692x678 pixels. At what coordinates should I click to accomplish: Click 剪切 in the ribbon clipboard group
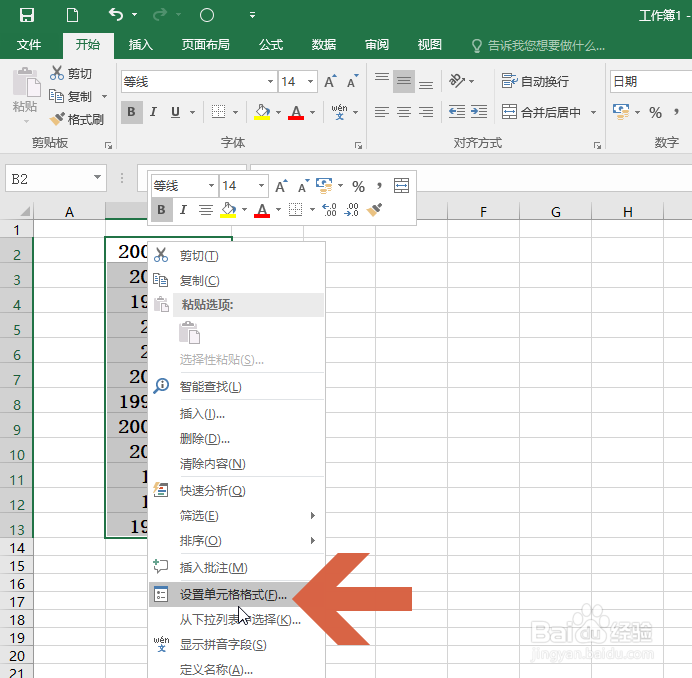click(71, 73)
